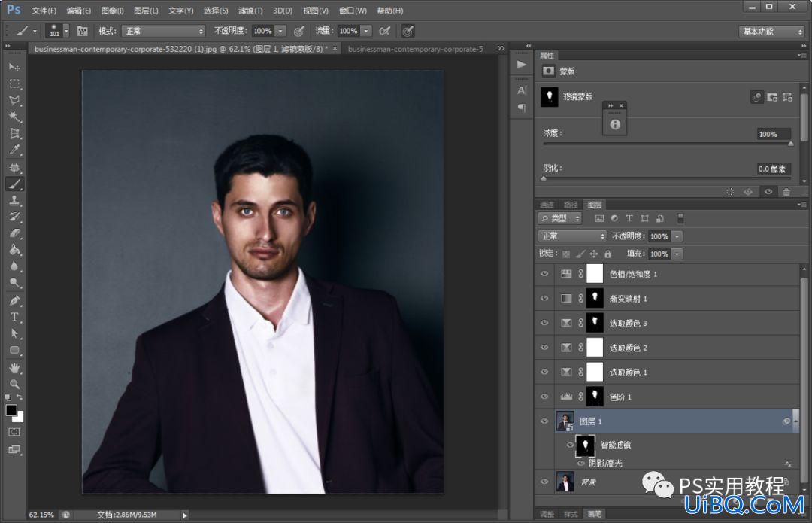Hide the 背景 layer
This screenshot has height=523, width=812.
pyautogui.click(x=544, y=482)
